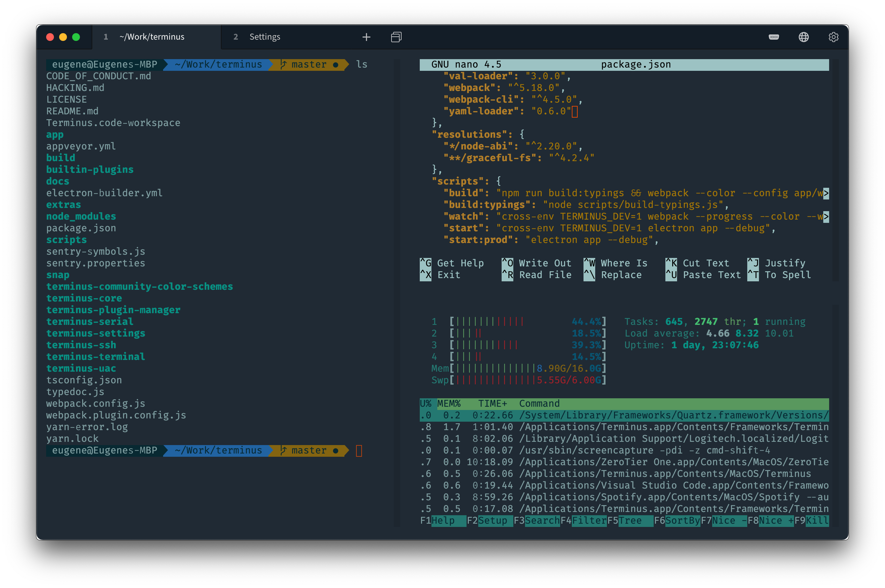Image resolution: width=885 pixels, height=588 pixels.
Task: Open a new terminal tab with plus icon
Action: point(366,37)
